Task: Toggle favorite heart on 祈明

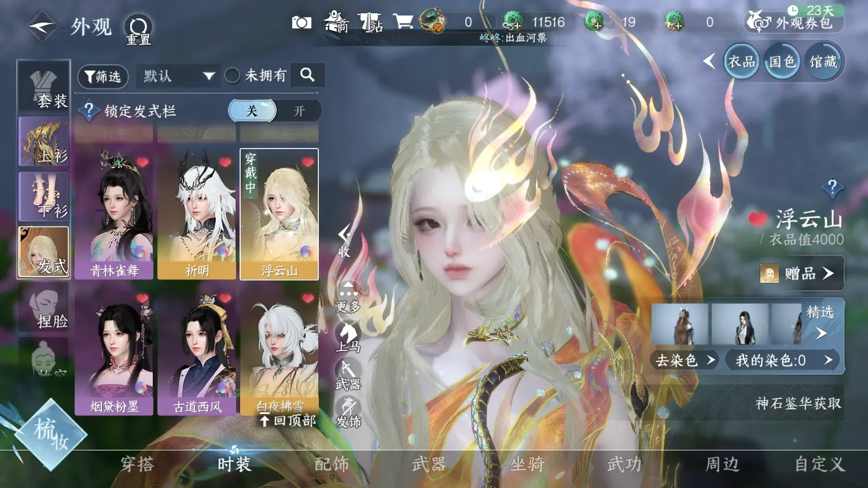Action: pos(225,162)
